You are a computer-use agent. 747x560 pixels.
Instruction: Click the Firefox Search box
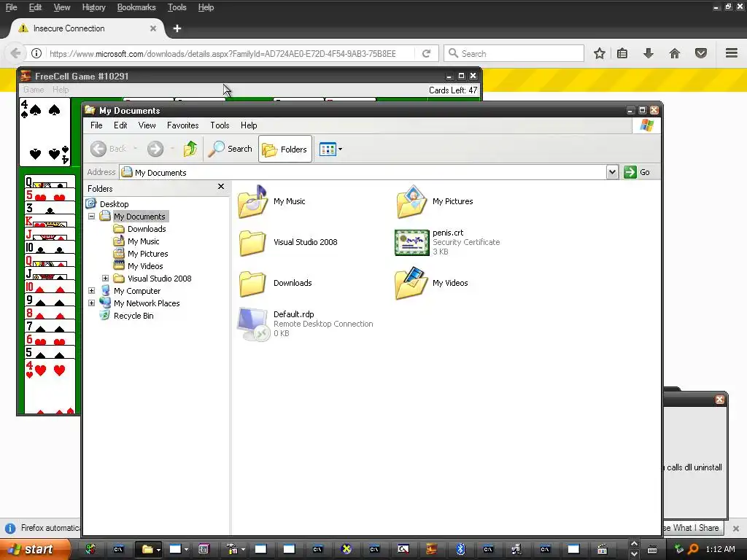(514, 53)
